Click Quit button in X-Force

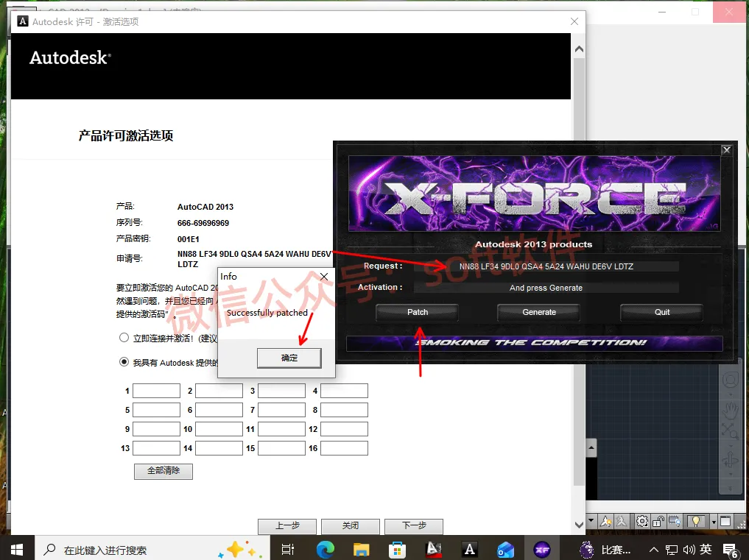[661, 312]
